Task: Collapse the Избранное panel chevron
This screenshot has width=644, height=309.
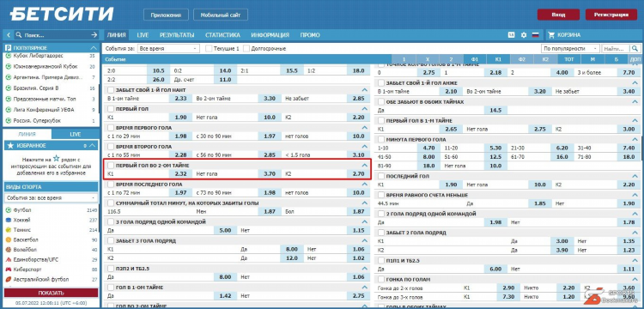Action: 93,145
